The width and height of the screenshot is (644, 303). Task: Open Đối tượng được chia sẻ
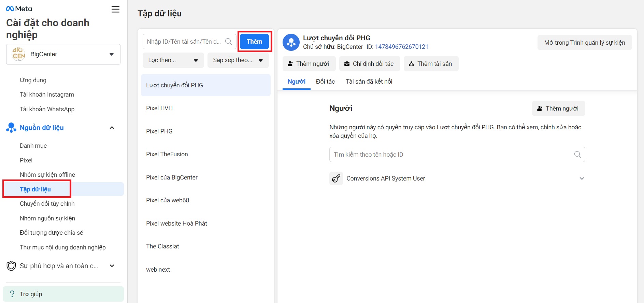point(52,233)
